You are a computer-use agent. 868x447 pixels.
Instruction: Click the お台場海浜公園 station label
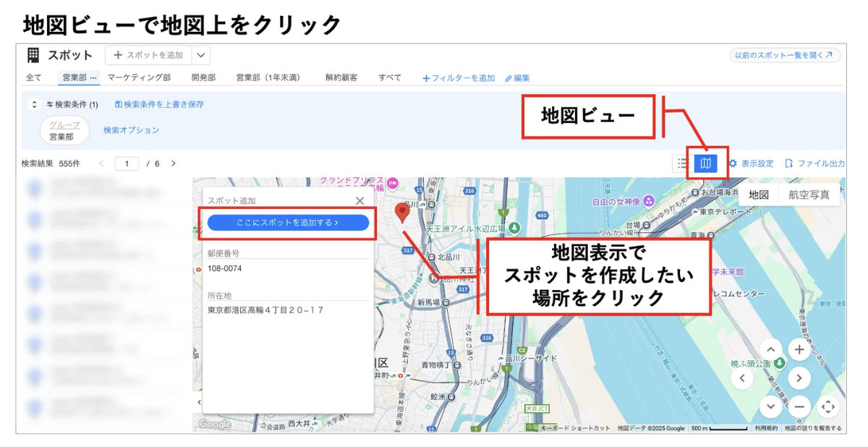(719, 192)
